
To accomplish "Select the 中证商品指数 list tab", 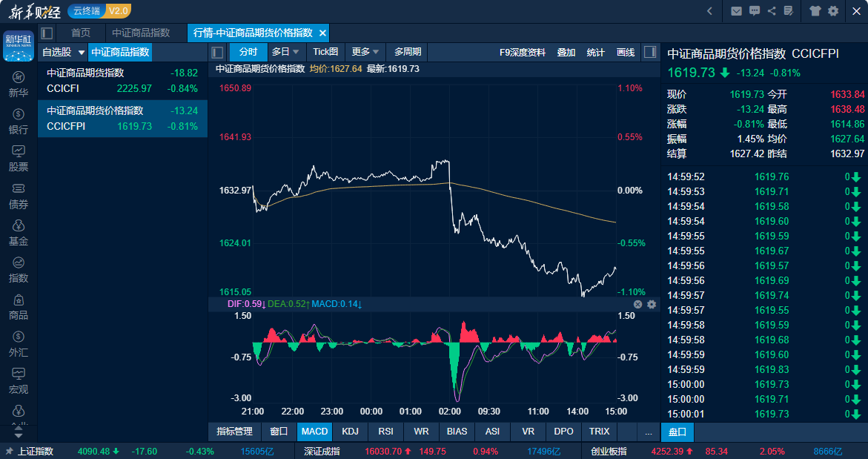I will click(120, 53).
